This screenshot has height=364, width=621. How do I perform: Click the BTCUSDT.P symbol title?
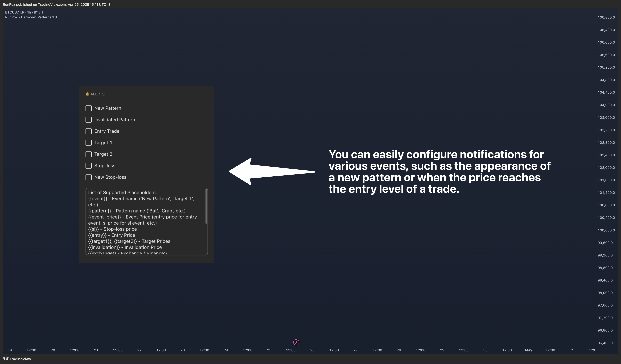[x=15, y=12]
